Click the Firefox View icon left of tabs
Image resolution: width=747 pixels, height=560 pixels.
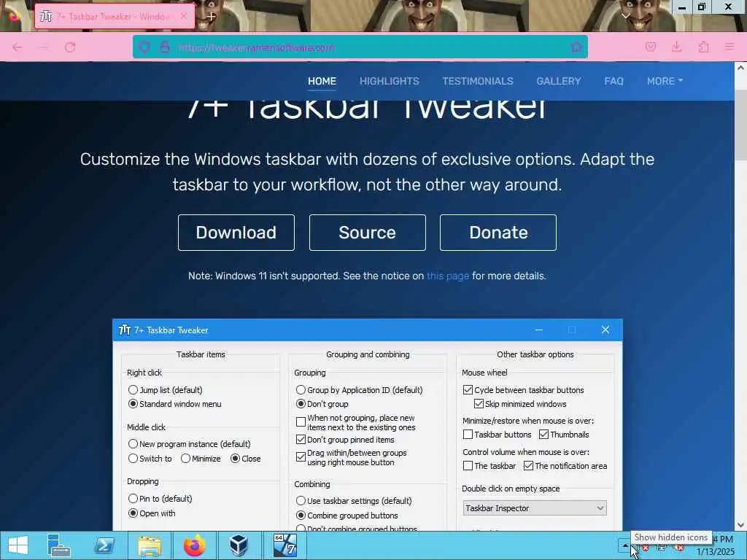15,16
